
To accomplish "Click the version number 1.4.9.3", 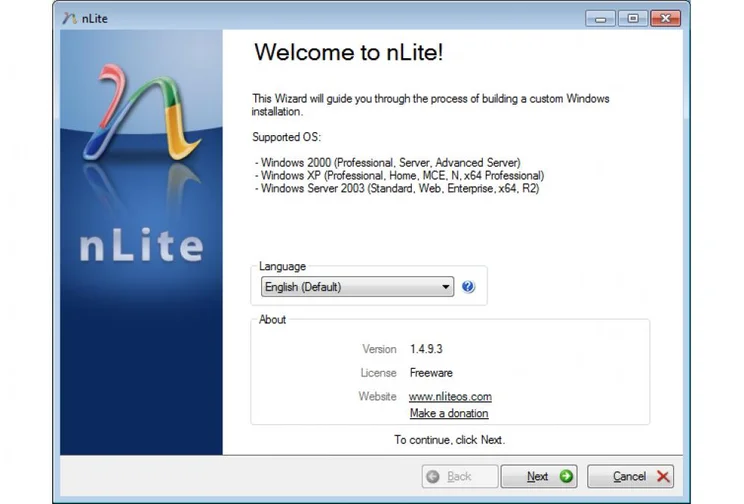I will [x=426, y=349].
